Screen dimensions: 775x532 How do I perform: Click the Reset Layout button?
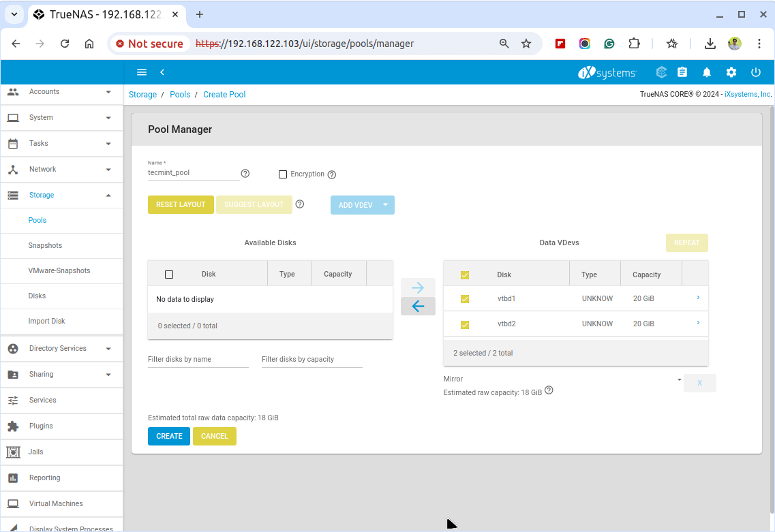181,204
